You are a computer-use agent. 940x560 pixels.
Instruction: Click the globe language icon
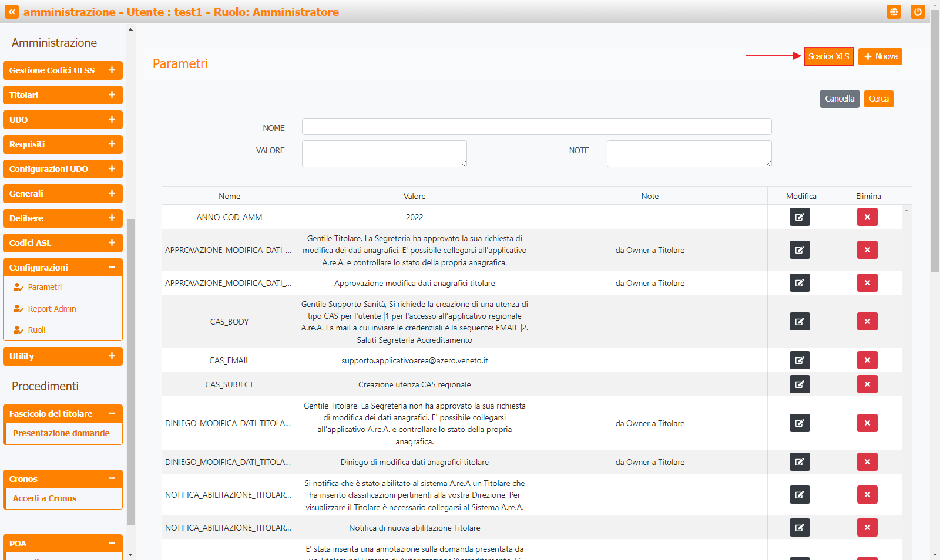894,12
